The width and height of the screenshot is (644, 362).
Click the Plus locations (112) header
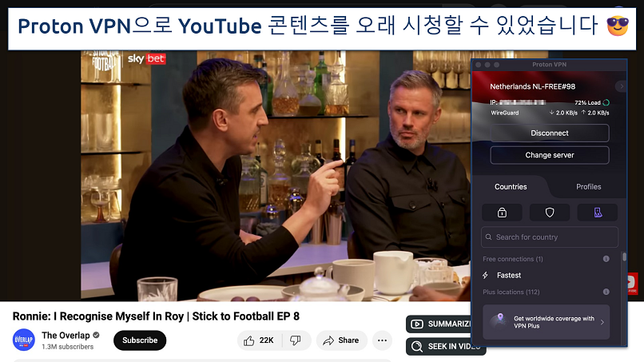pyautogui.click(x=511, y=292)
